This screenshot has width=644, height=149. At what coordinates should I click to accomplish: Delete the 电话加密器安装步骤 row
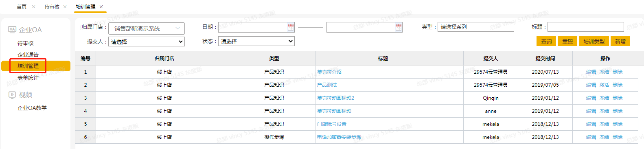click(618, 137)
